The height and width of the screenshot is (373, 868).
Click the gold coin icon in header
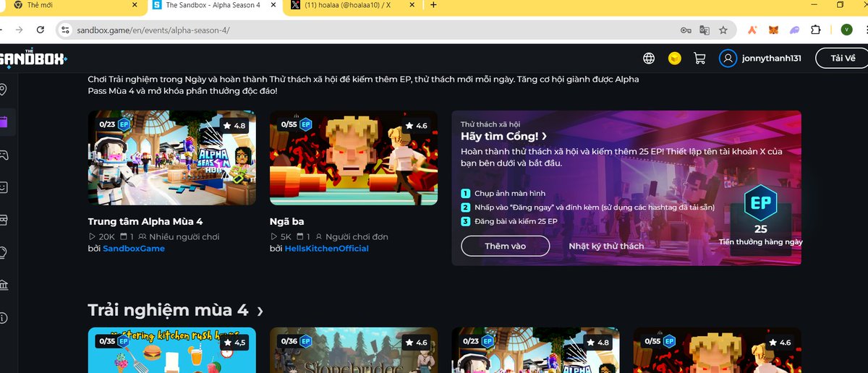674,59
